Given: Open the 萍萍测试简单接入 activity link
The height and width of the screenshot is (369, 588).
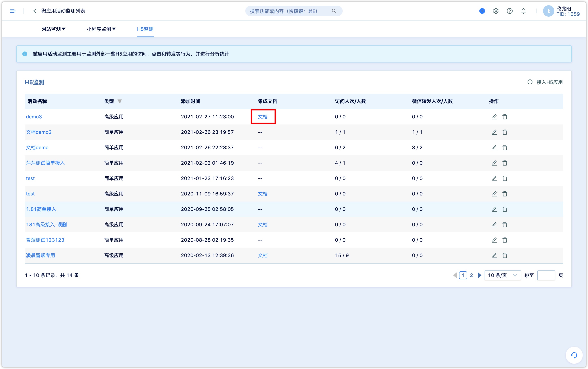Looking at the screenshot, I should click(45, 163).
